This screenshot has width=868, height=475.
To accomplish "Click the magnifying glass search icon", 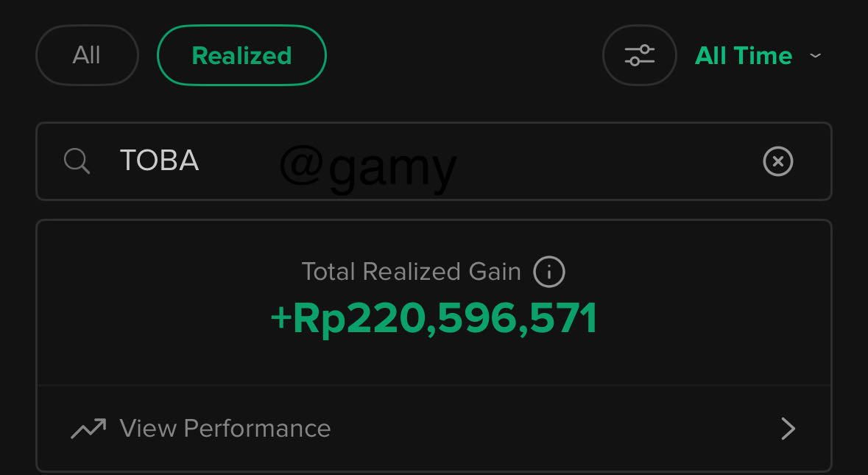I will click(x=77, y=161).
